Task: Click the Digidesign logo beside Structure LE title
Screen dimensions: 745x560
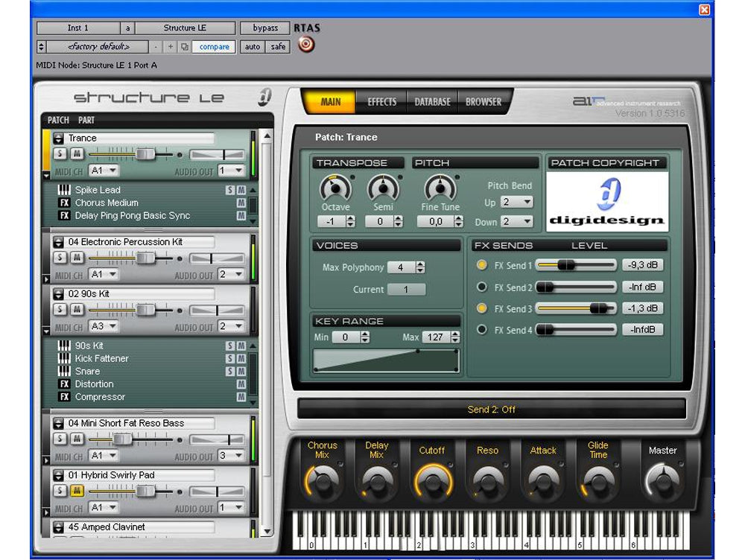Action: (265, 97)
